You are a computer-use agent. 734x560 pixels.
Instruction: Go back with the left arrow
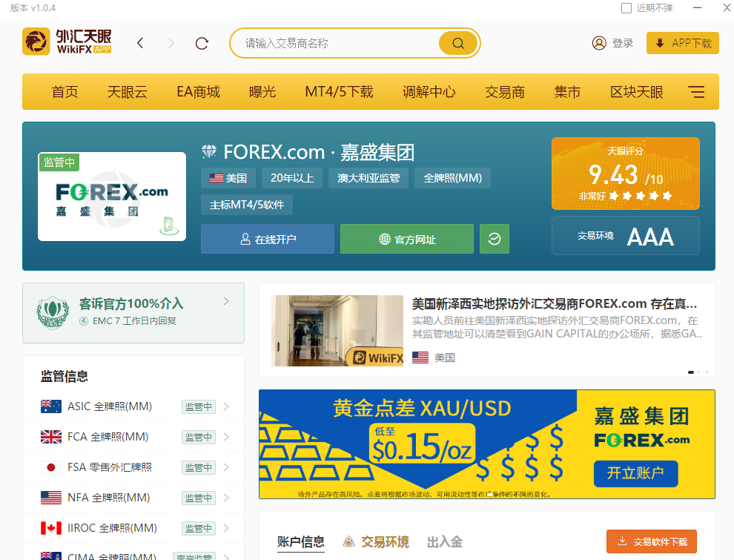(140, 43)
